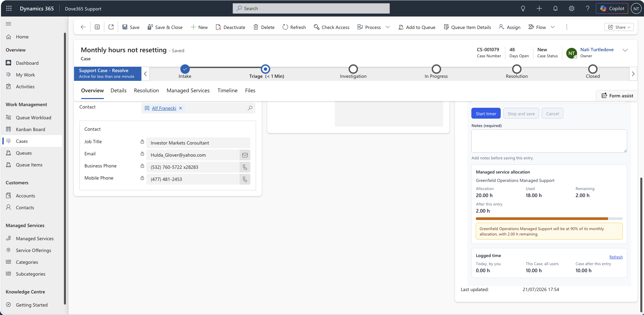Open the settings gear
The image size is (644, 315).
point(571,8)
